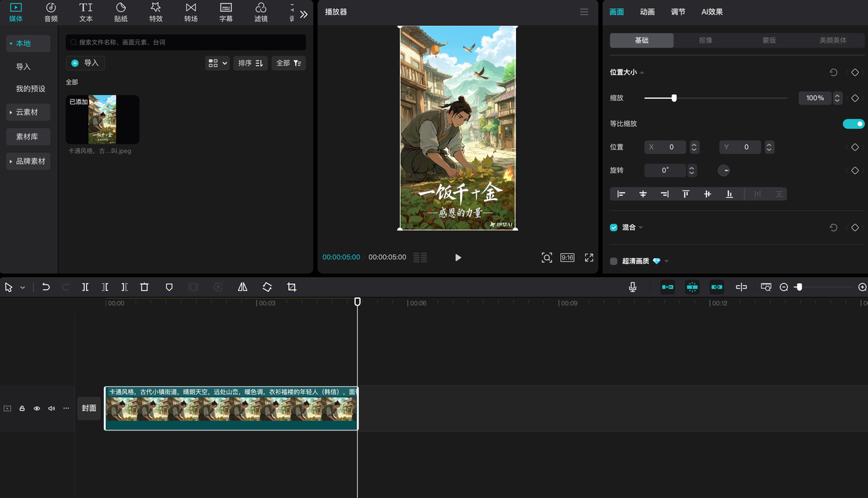The image size is (868, 498).
Task: Open the 全部 filter dropdown
Action: click(289, 63)
